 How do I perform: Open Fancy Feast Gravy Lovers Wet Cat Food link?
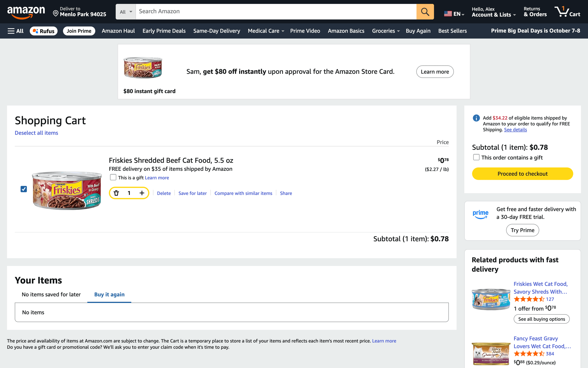(x=542, y=343)
